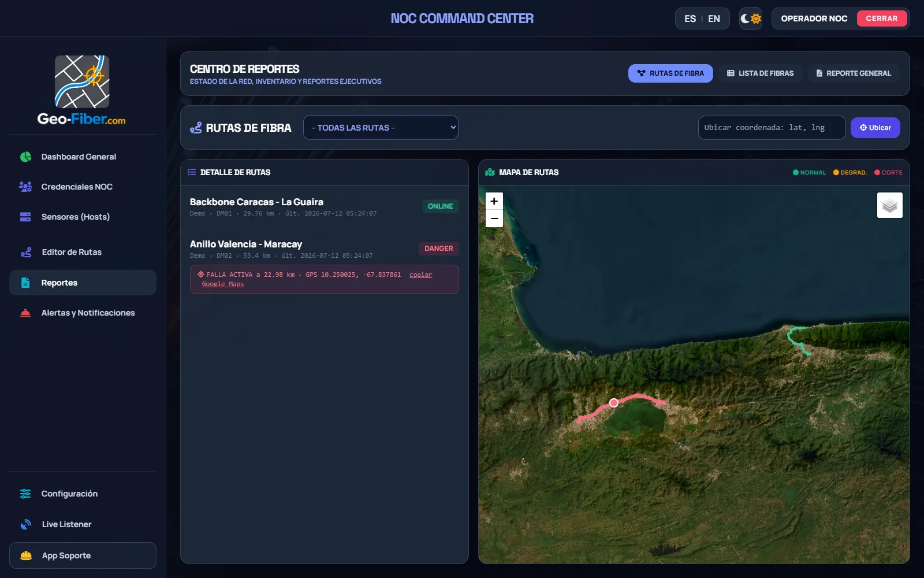
Task: Expand the TODAS LAS RUTAS dropdown
Action: pos(381,128)
